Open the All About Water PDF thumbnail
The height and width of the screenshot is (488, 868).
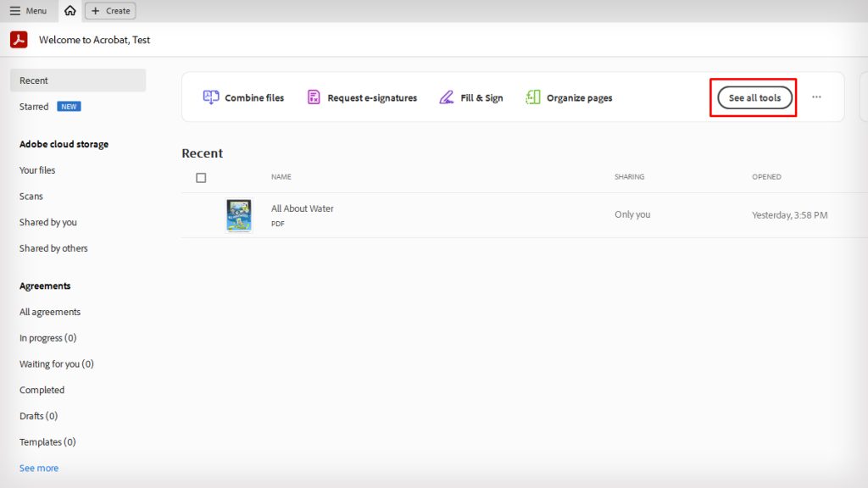(238, 214)
